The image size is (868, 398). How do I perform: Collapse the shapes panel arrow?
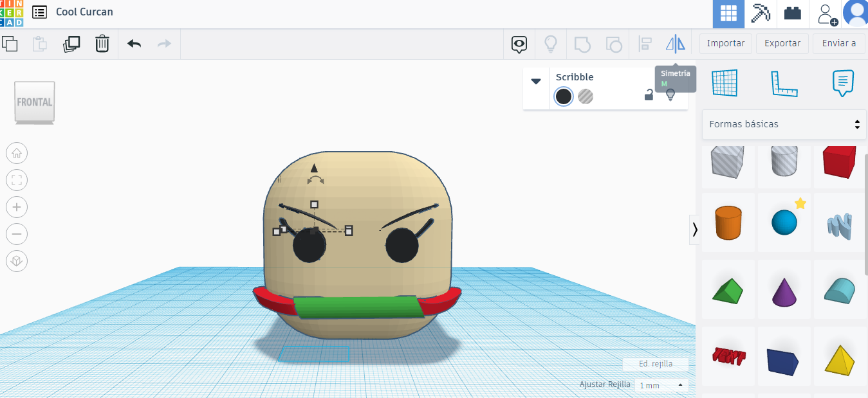(x=695, y=230)
